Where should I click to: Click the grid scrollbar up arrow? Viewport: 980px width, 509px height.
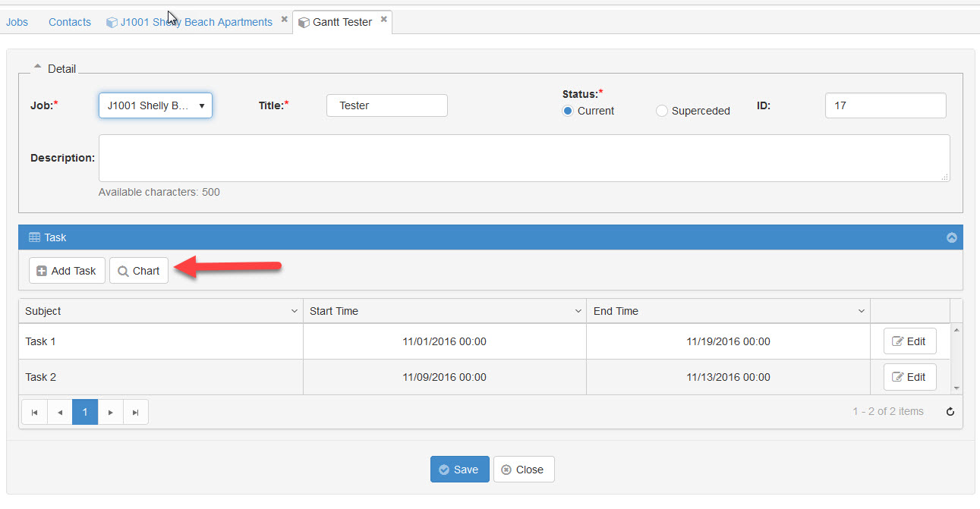tap(956, 330)
